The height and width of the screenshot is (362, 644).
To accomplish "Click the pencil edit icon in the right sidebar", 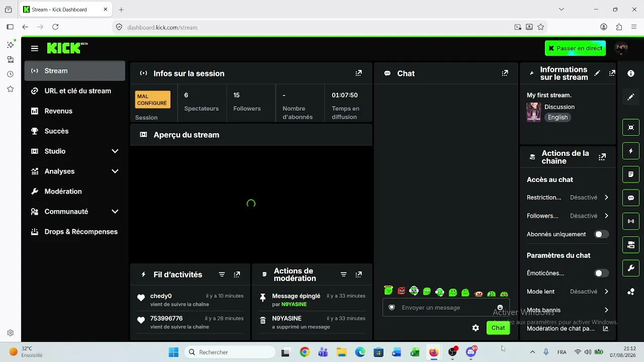I will tap(631, 97).
